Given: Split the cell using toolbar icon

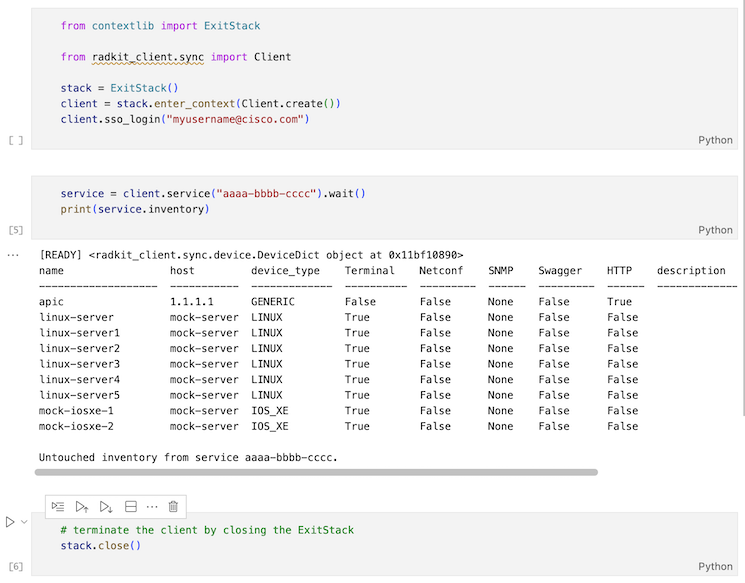Looking at the screenshot, I should [x=131, y=507].
